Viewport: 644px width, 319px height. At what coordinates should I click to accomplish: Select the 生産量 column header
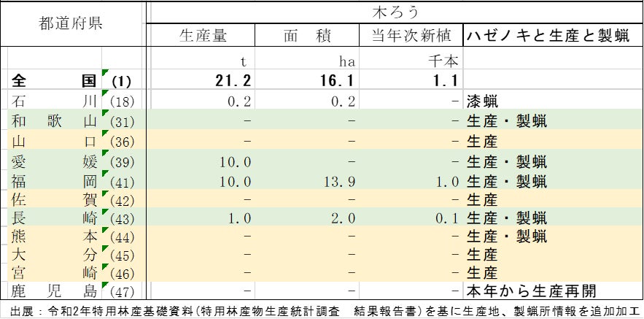[203, 35]
